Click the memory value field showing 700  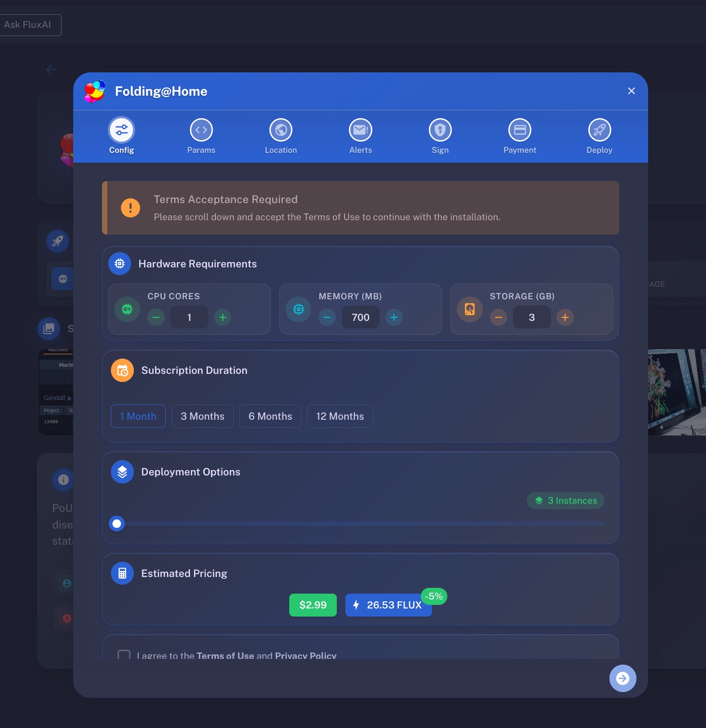click(x=361, y=317)
